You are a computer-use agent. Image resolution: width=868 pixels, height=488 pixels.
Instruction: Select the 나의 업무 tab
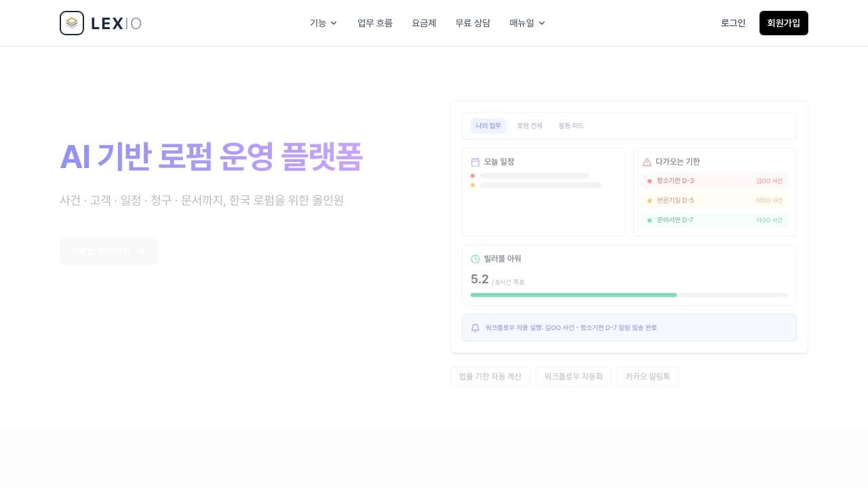(488, 125)
